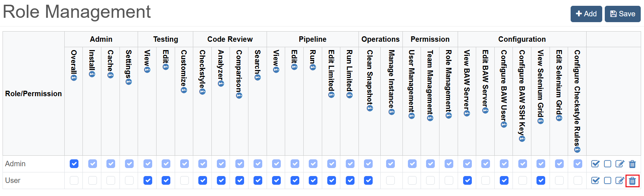Click info icon beside Overall column
This screenshot has height=196, width=644.
tap(74, 78)
